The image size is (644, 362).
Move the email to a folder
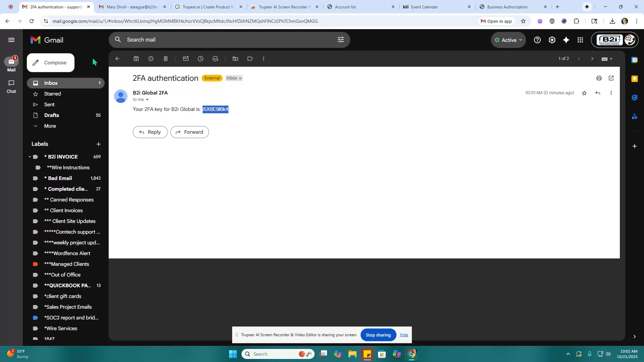[235, 58]
